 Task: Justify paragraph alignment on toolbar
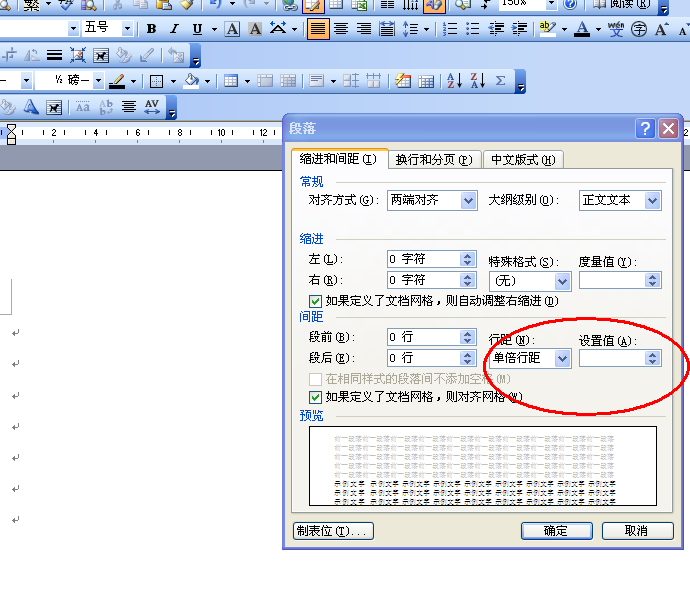(x=318, y=29)
